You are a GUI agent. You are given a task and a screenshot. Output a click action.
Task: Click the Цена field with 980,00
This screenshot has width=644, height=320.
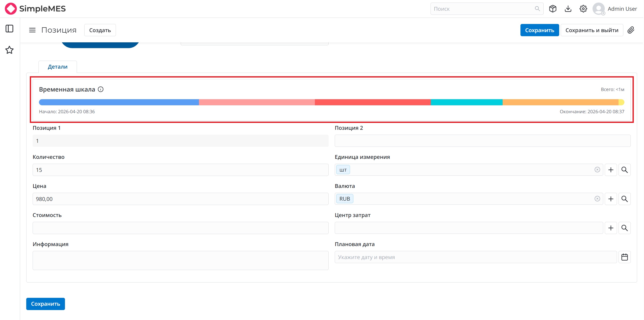coord(181,199)
